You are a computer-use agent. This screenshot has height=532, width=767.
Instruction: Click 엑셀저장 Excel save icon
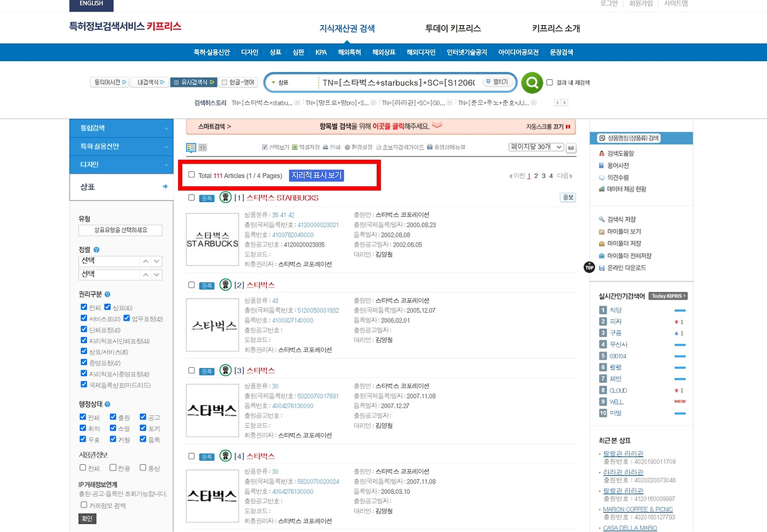[x=306, y=147]
